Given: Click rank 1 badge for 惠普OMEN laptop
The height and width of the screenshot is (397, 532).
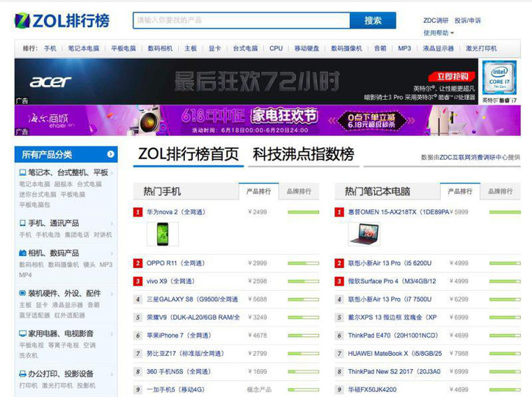Looking at the screenshot, I should click(339, 212).
